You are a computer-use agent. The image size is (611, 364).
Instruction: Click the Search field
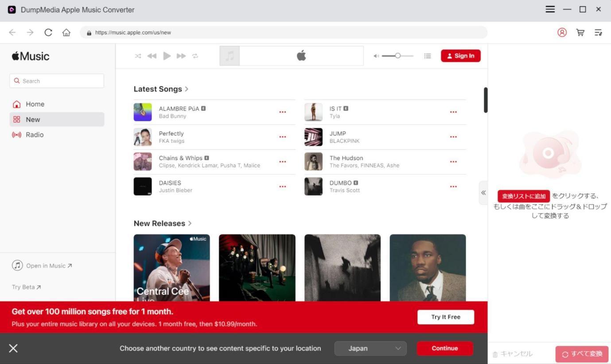[x=57, y=81]
